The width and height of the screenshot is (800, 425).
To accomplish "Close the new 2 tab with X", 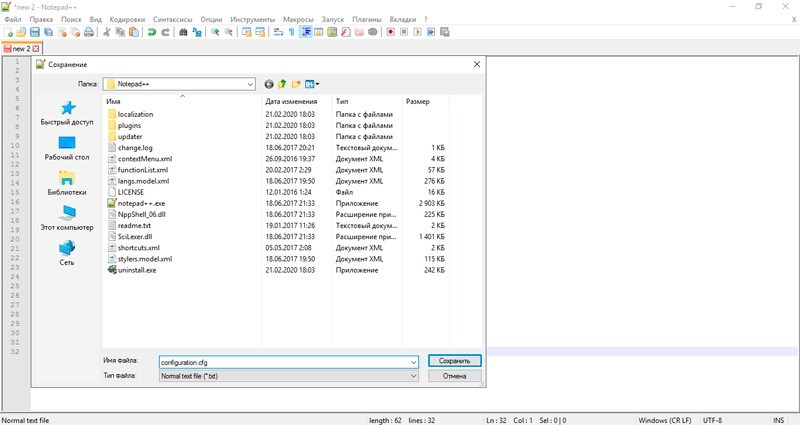I will click(36, 48).
